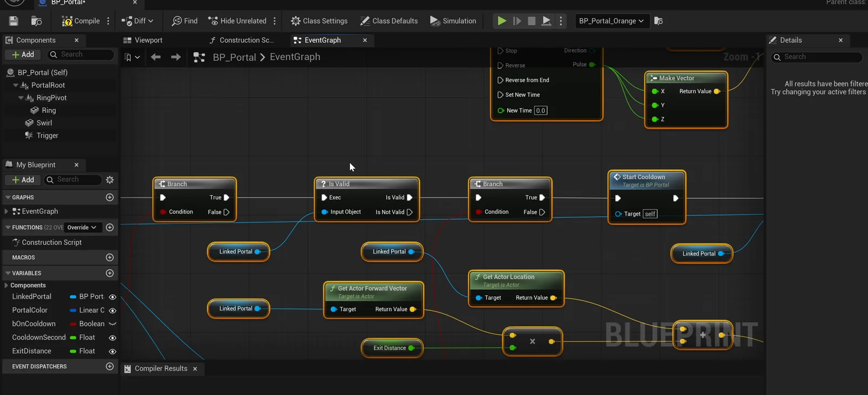This screenshot has width=868, height=395.
Task: Open the Compile options menu dots
Action: click(108, 21)
